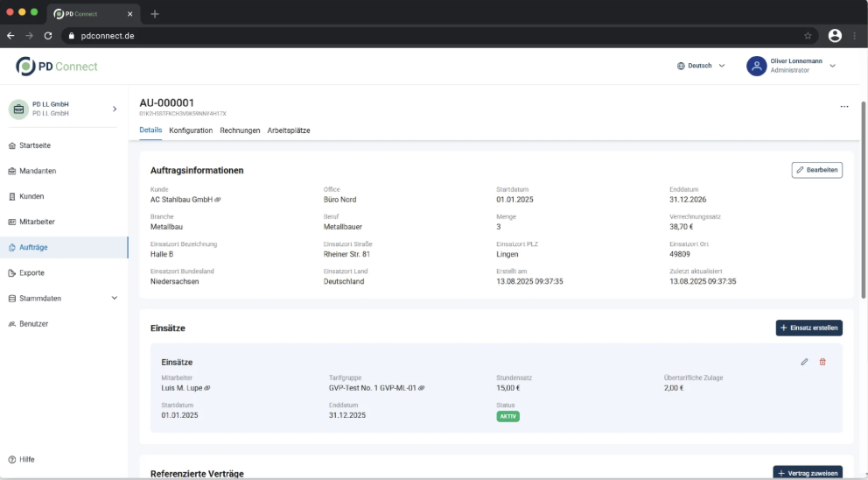Go to Mitarbeiter in the sidebar
Image resolution: width=868 pixels, height=480 pixels.
(x=37, y=222)
